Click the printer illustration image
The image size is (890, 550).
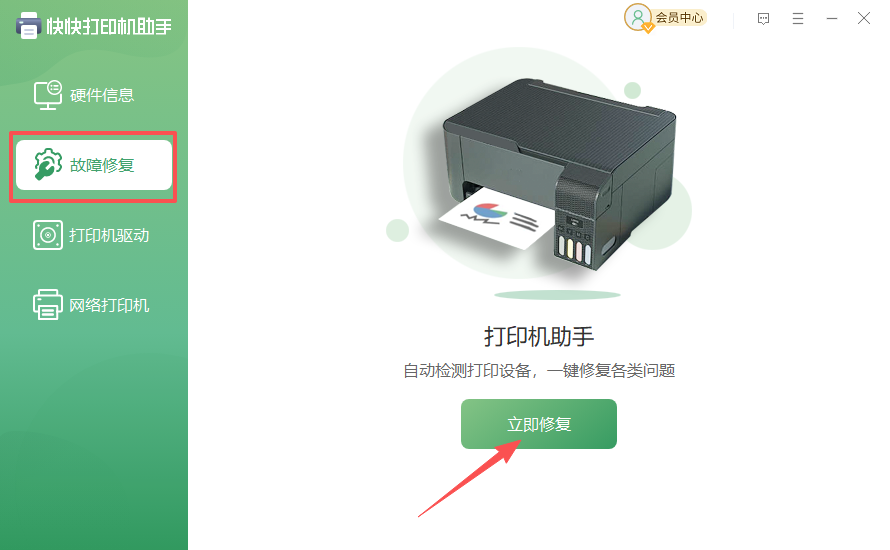(x=556, y=173)
